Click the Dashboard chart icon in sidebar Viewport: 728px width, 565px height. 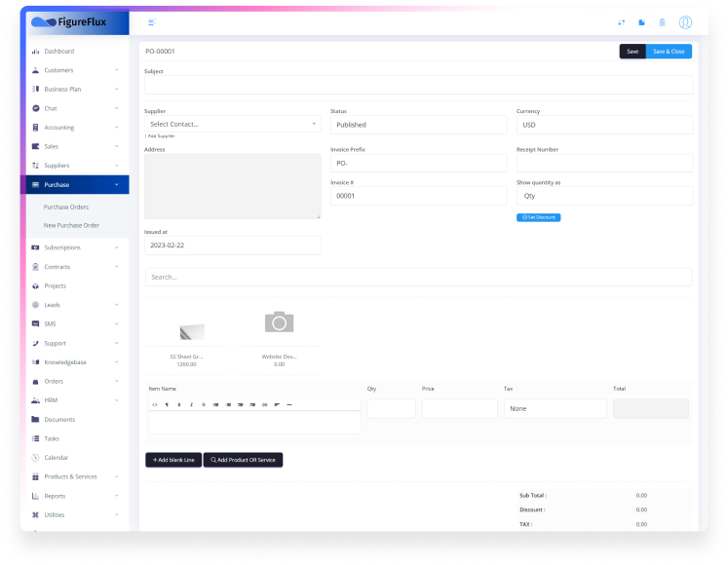[36, 51]
